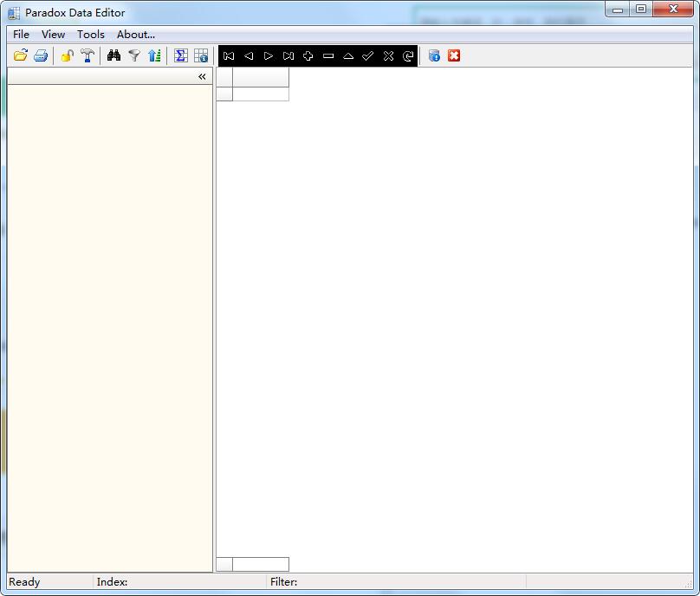The width and height of the screenshot is (700, 596).
Task: Close the table with the red X button
Action: [454, 55]
